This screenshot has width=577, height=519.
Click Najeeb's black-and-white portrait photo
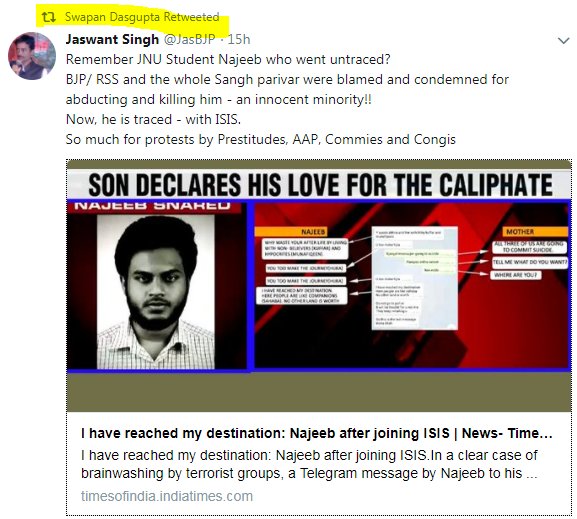pyautogui.click(x=155, y=292)
